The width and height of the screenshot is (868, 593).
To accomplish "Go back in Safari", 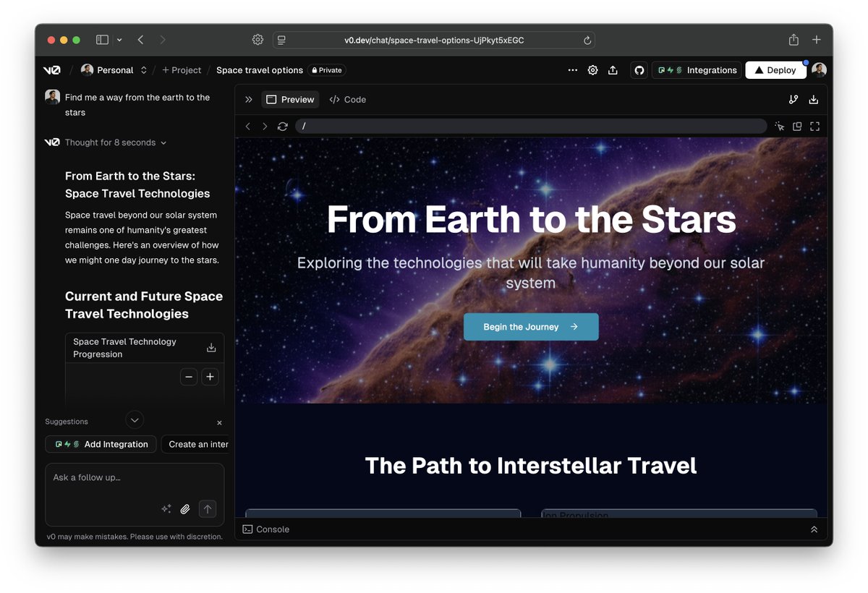I will coord(140,40).
